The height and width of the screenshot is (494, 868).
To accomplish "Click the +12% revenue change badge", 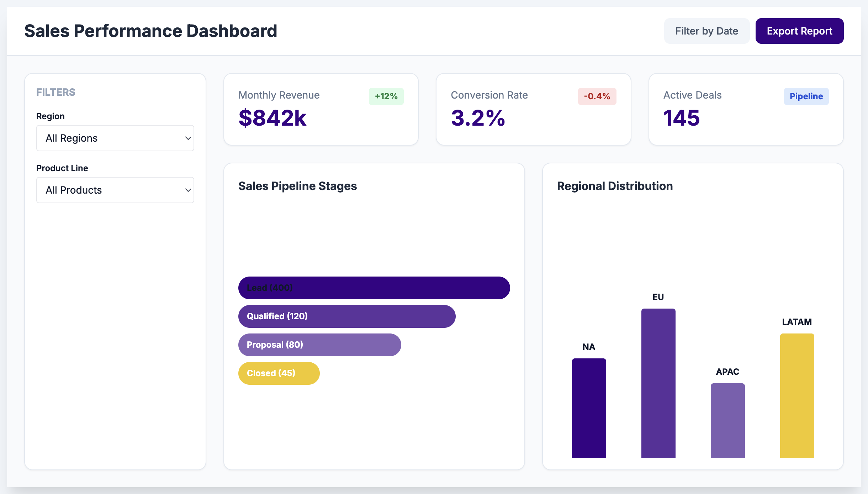I will point(386,96).
